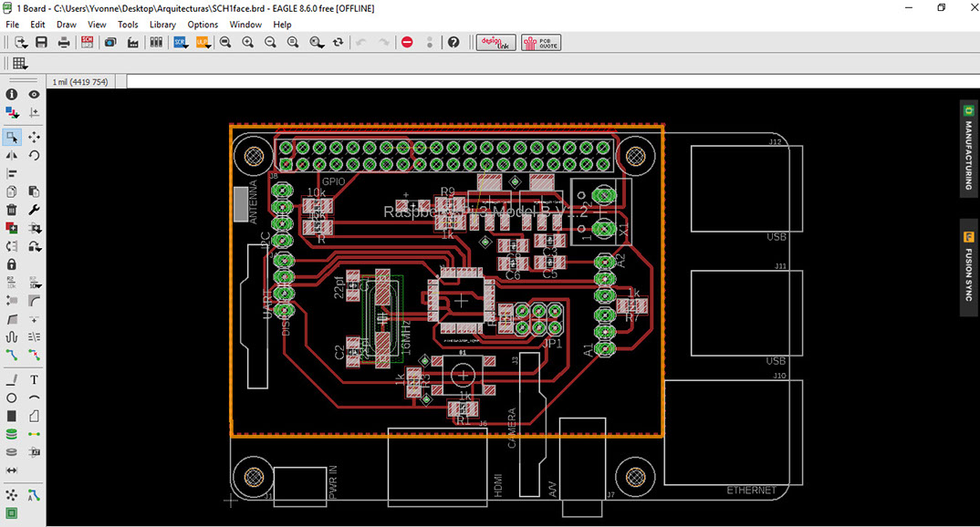Select the Mark origin tool
The height and width of the screenshot is (527, 980).
coord(35,112)
